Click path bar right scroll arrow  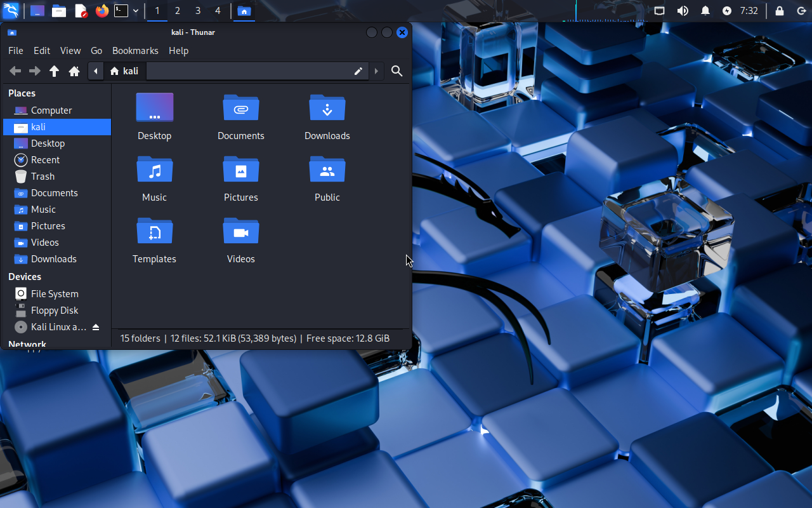[x=376, y=71]
